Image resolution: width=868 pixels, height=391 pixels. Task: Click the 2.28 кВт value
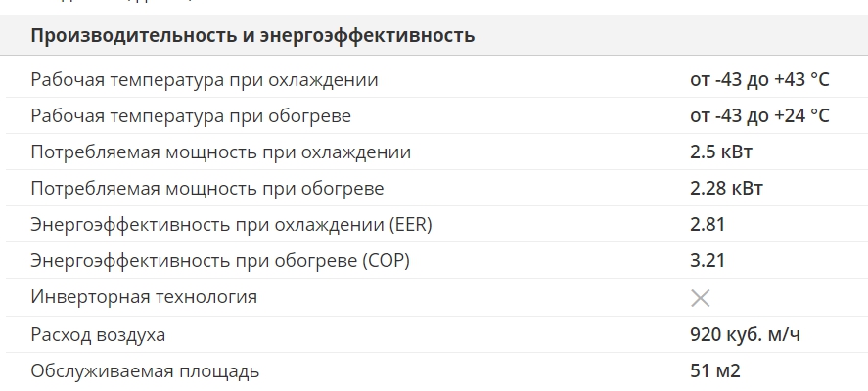click(726, 189)
